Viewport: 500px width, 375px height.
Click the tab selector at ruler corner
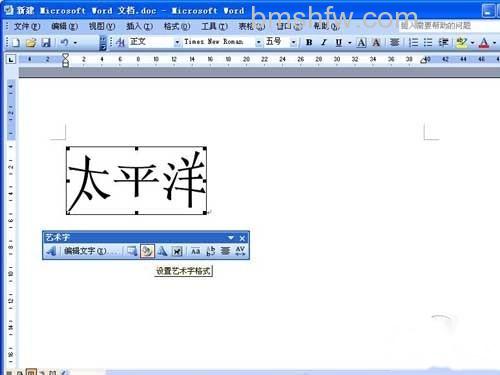[11, 60]
